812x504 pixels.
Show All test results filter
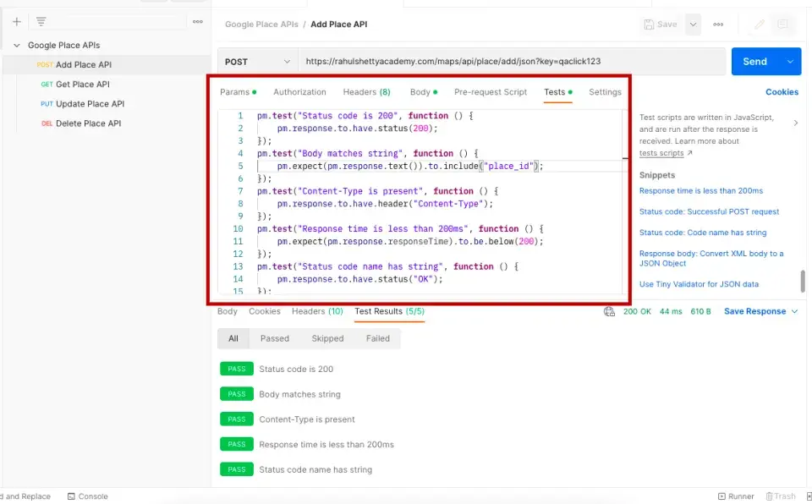(233, 339)
